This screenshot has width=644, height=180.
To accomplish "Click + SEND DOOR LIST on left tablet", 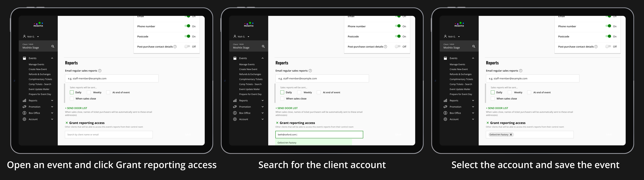I will tap(76, 108).
